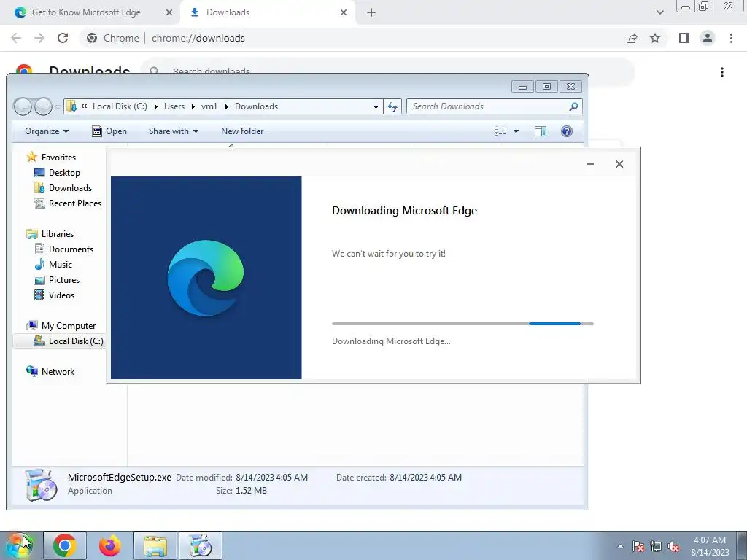Viewport: 747px width, 560px height.
Task: Launch Firefox from the taskbar
Action: (110, 545)
